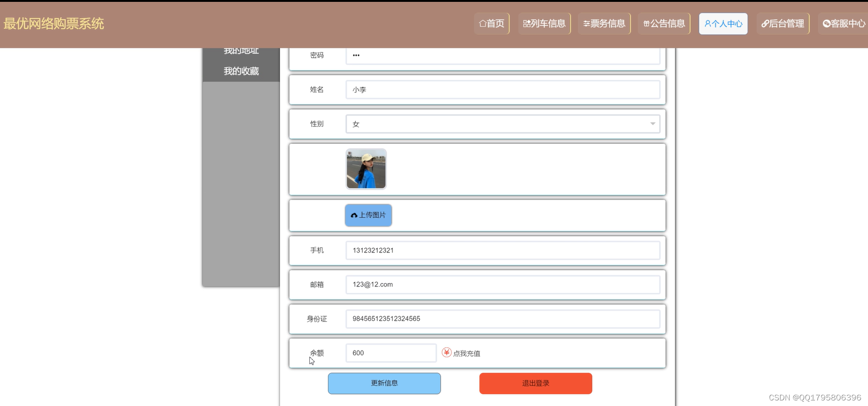Image resolution: width=868 pixels, height=406 pixels.
Task: Click the red yen recharge icon
Action: coord(447,353)
